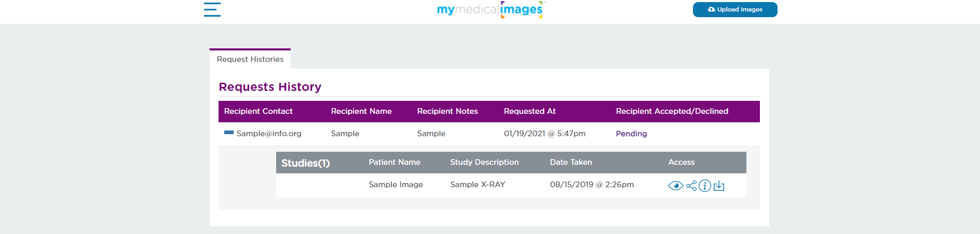This screenshot has height=234, width=980.
Task: Open the hamburger navigation menu
Action: [x=212, y=9]
